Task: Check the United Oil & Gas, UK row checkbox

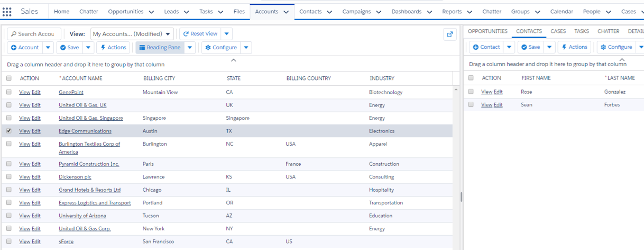Action: pyautogui.click(x=9, y=105)
